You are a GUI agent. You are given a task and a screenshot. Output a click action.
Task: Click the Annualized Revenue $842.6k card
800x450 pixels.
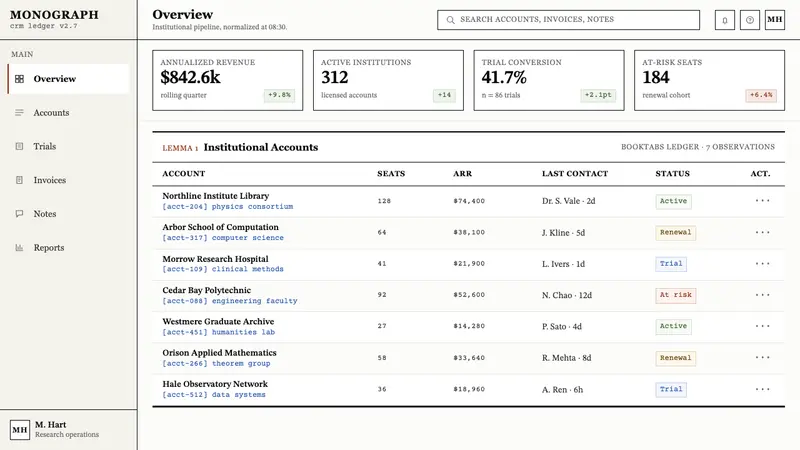coord(228,80)
